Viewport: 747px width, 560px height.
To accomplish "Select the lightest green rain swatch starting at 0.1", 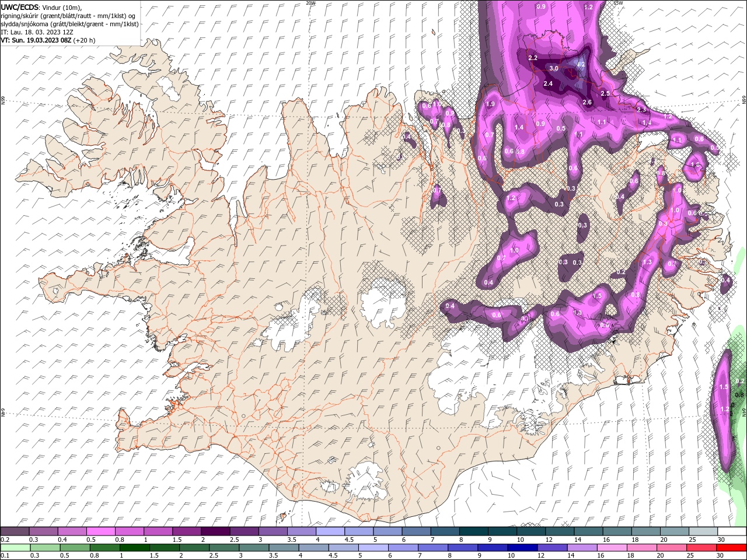I will [15, 547].
